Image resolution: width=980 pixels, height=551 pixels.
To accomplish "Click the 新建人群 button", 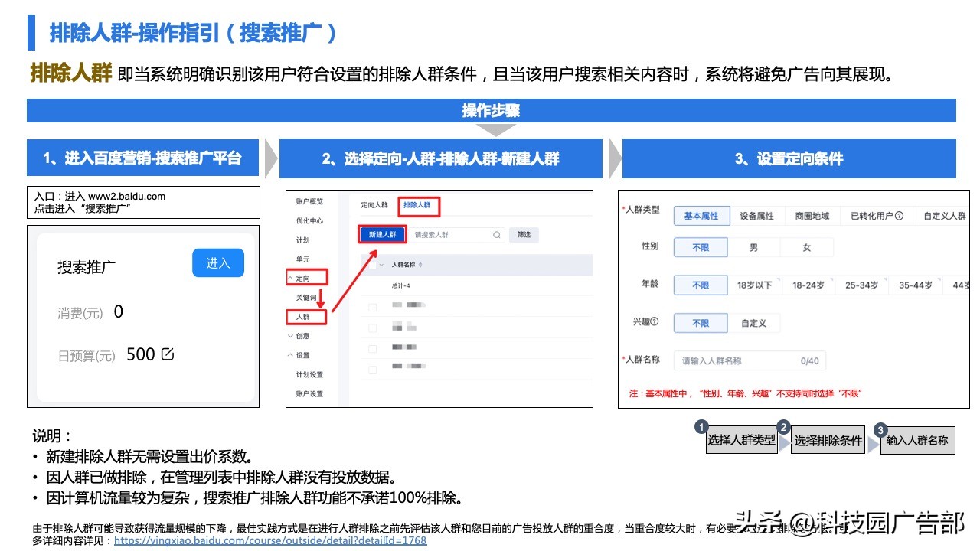I will click(382, 234).
